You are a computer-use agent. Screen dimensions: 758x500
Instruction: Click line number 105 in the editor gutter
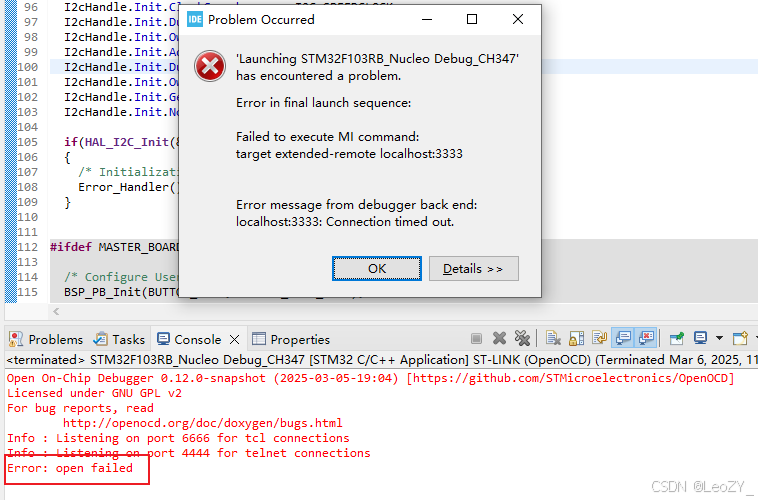pyautogui.click(x=28, y=142)
